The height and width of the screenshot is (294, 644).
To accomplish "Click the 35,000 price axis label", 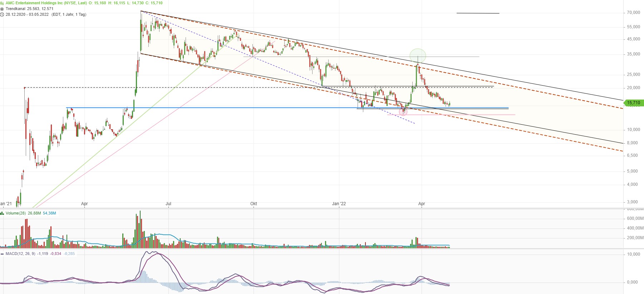I will click(633, 54).
